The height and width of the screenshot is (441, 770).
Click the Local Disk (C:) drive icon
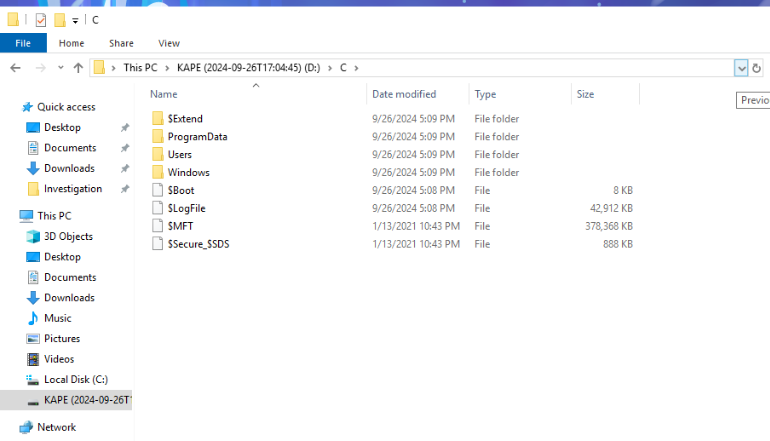click(x=33, y=380)
